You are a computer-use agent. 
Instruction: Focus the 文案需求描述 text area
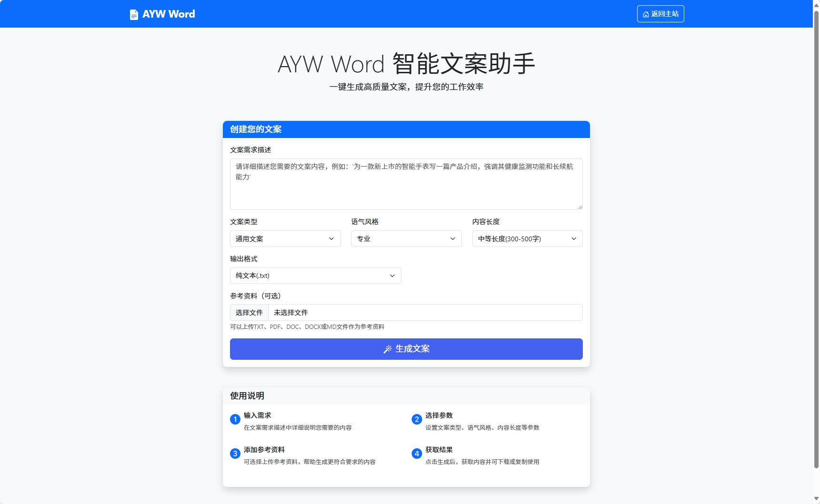[x=406, y=184]
